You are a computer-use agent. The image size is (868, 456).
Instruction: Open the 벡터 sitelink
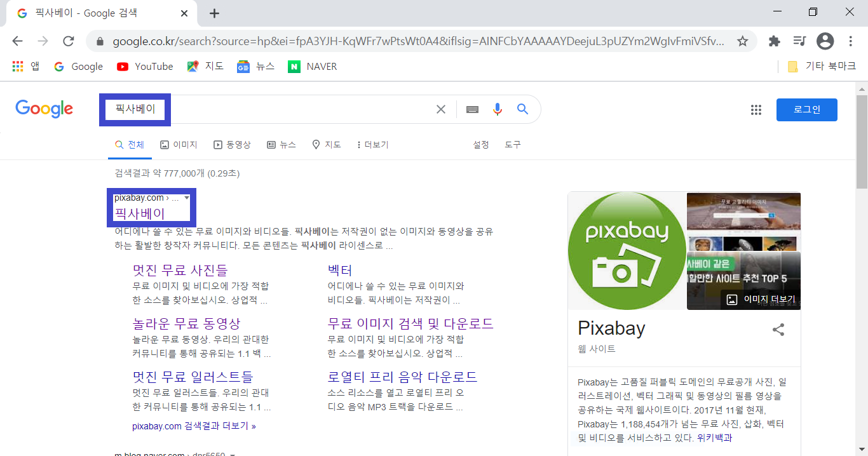click(x=340, y=270)
